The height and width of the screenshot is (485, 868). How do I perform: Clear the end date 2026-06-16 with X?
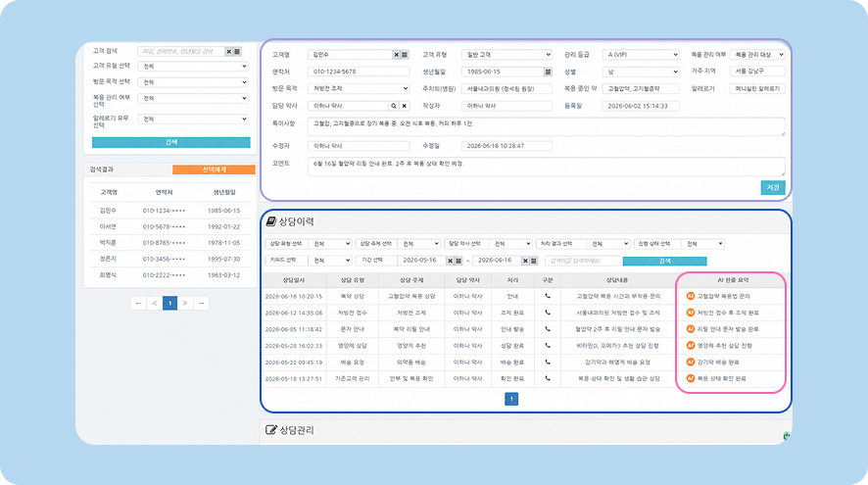coord(525,261)
